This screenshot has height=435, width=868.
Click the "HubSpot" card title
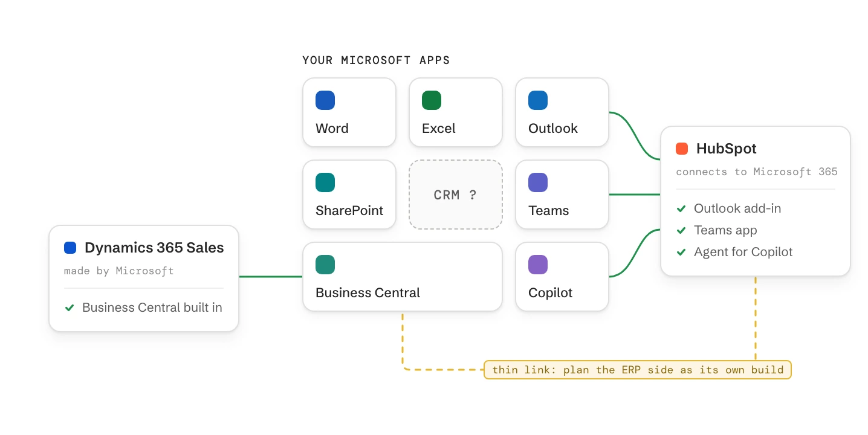[727, 149]
